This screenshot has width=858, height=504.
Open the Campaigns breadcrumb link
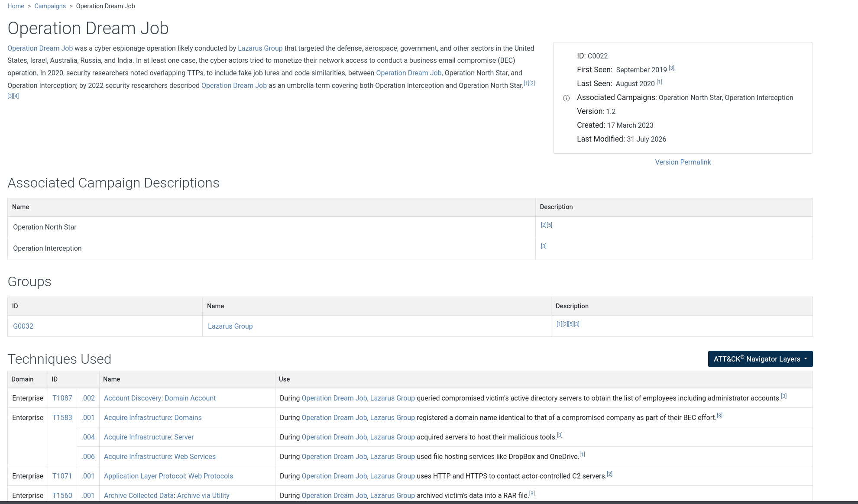point(50,6)
